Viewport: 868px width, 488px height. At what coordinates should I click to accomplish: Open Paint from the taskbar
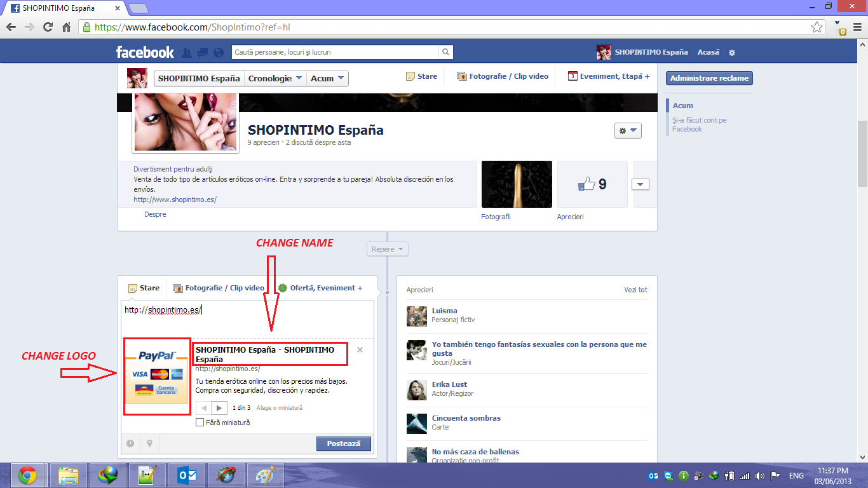pyautogui.click(x=266, y=475)
